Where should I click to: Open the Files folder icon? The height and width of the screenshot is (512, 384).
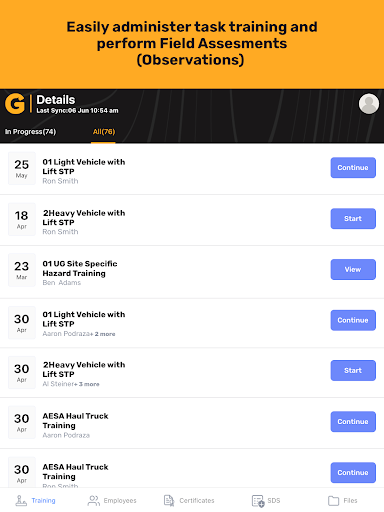[x=333, y=500]
